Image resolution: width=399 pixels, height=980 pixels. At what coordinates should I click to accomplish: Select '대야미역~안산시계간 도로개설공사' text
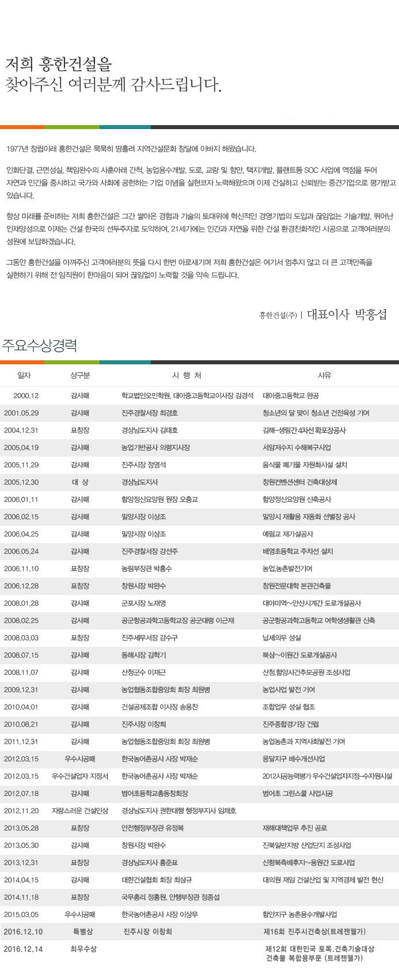coord(312,603)
